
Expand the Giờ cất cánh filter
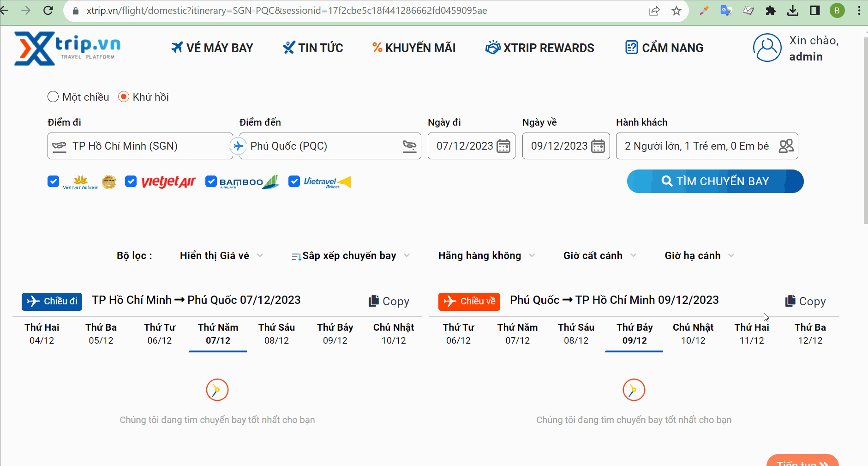[x=600, y=255]
